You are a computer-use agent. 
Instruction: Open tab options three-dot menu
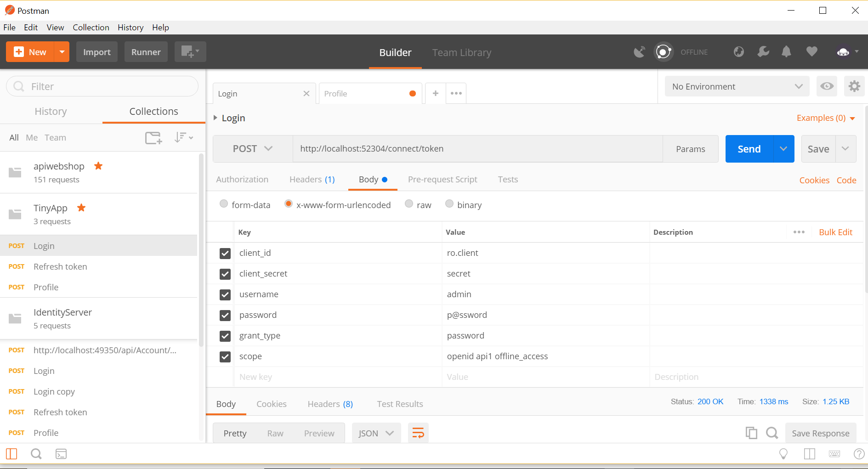[456, 93]
